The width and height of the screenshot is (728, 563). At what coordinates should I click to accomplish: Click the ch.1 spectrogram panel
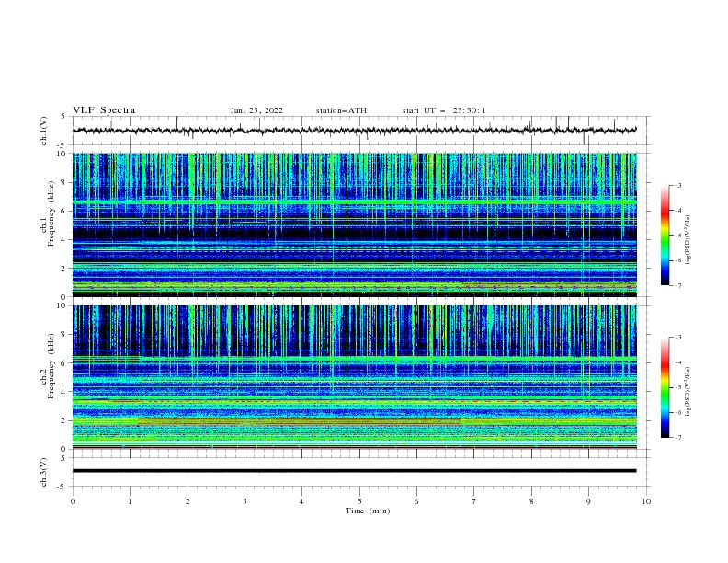tap(354, 224)
